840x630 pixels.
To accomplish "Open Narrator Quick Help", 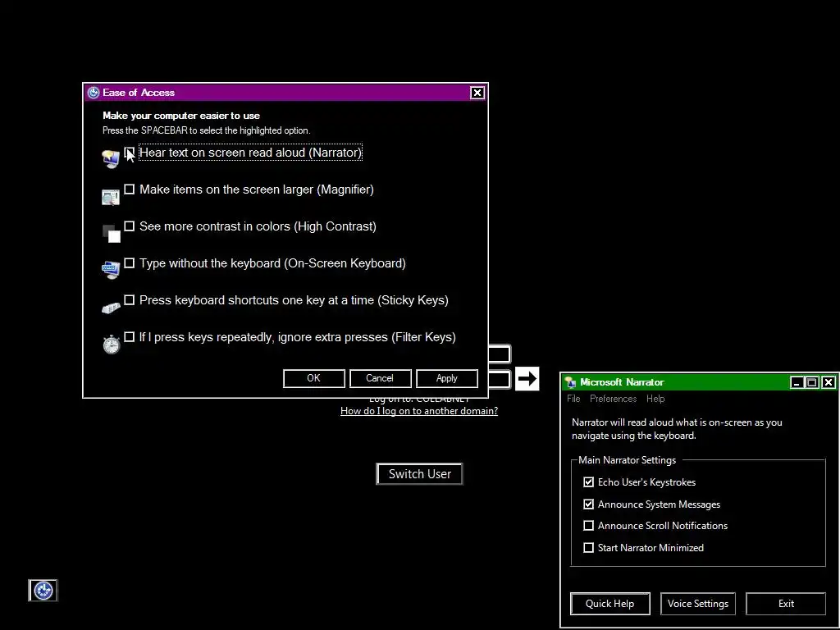I will click(609, 604).
